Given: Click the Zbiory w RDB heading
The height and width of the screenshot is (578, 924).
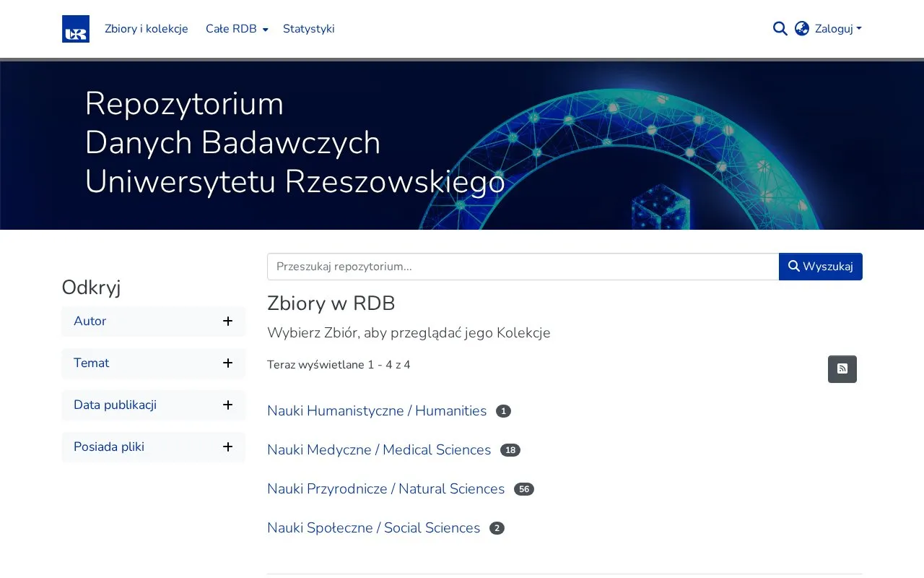Looking at the screenshot, I should [331, 303].
